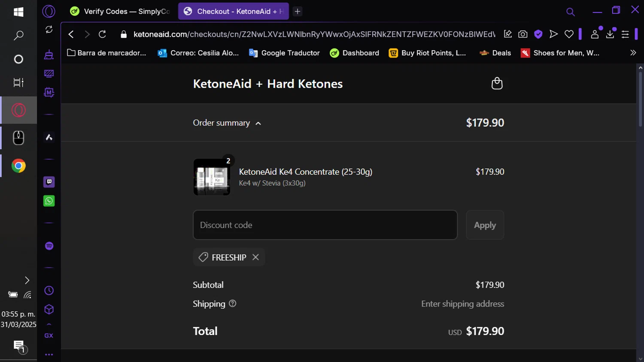Add page to bookmarks heart icon
644x362 pixels.
point(569,34)
